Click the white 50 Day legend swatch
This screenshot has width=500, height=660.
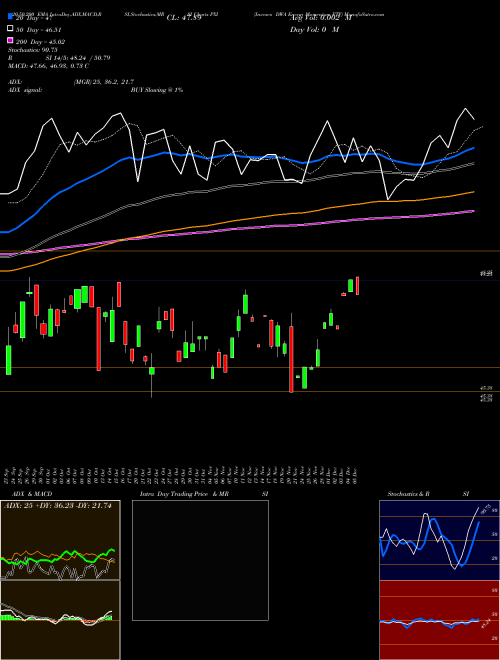tap(10, 29)
